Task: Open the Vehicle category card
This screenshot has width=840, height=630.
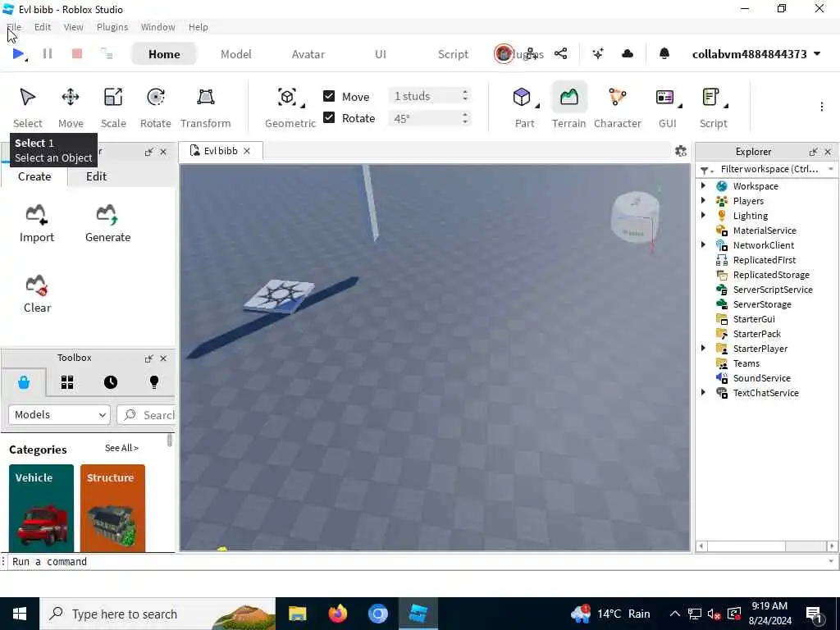Action: coord(41,508)
